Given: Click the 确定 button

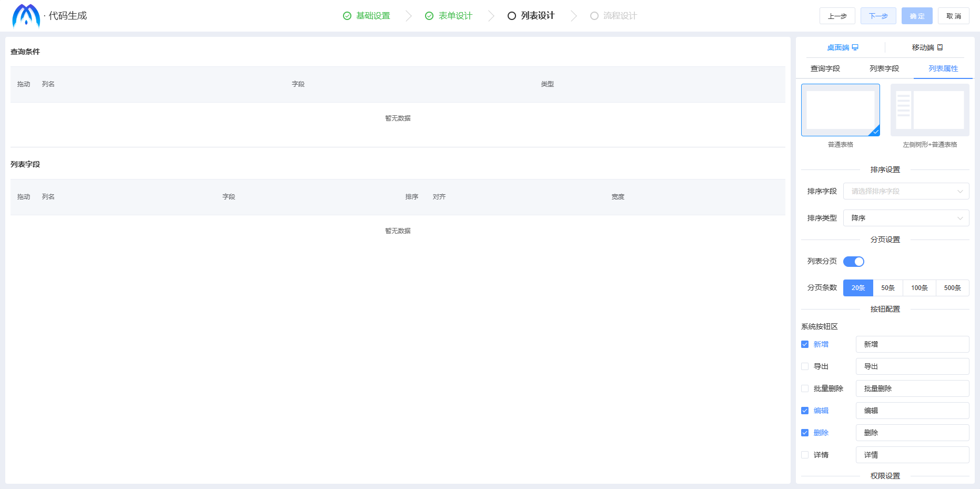Looking at the screenshot, I should [917, 16].
